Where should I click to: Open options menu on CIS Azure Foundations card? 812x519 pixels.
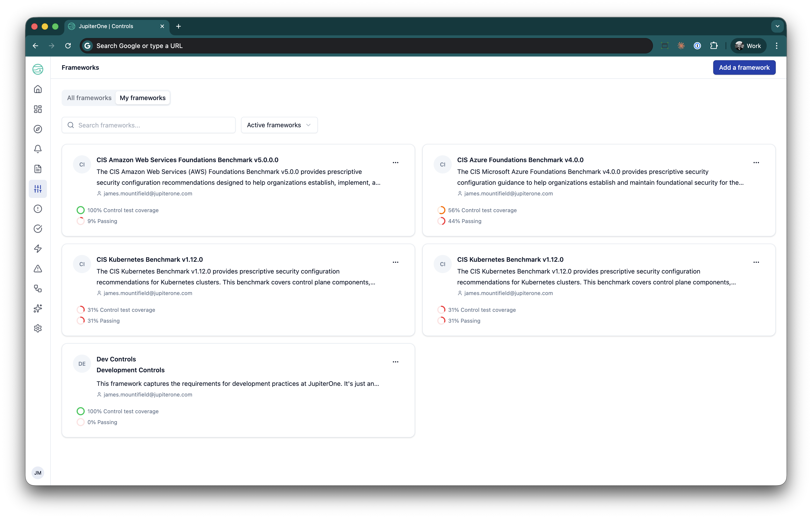[x=756, y=162]
